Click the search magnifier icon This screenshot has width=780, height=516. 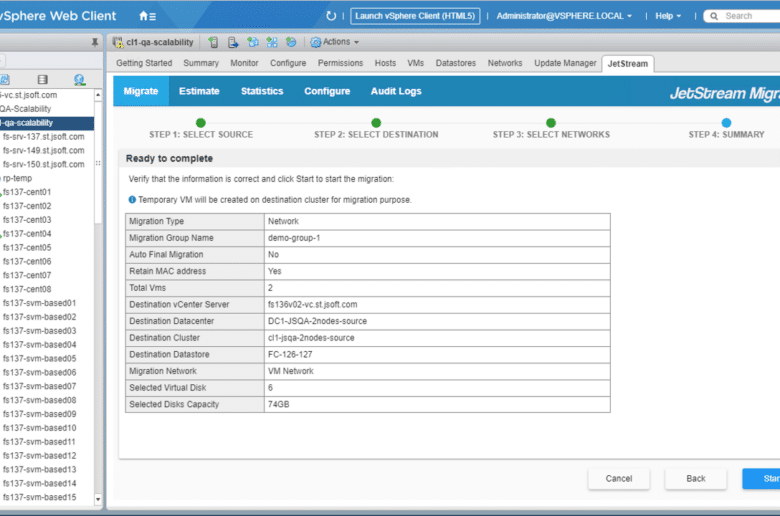point(714,16)
